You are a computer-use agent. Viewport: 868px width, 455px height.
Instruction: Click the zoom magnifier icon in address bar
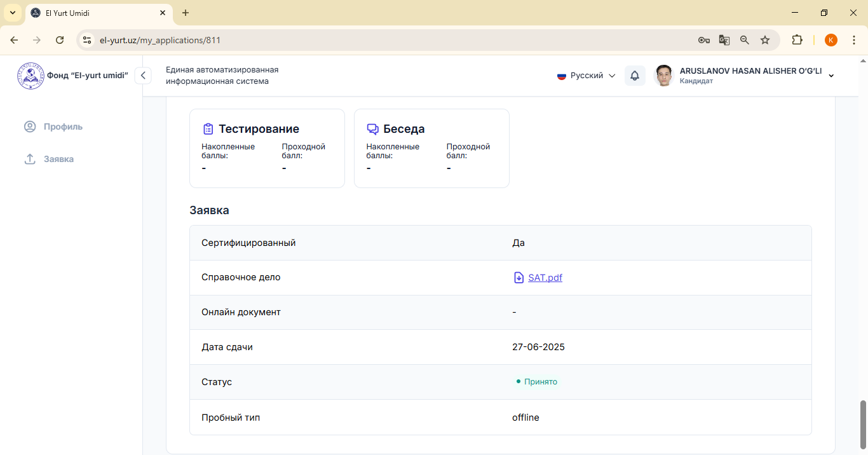(x=745, y=40)
